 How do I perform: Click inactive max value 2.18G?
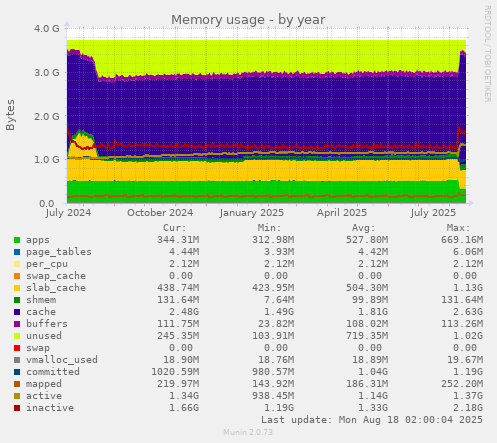[x=468, y=408]
